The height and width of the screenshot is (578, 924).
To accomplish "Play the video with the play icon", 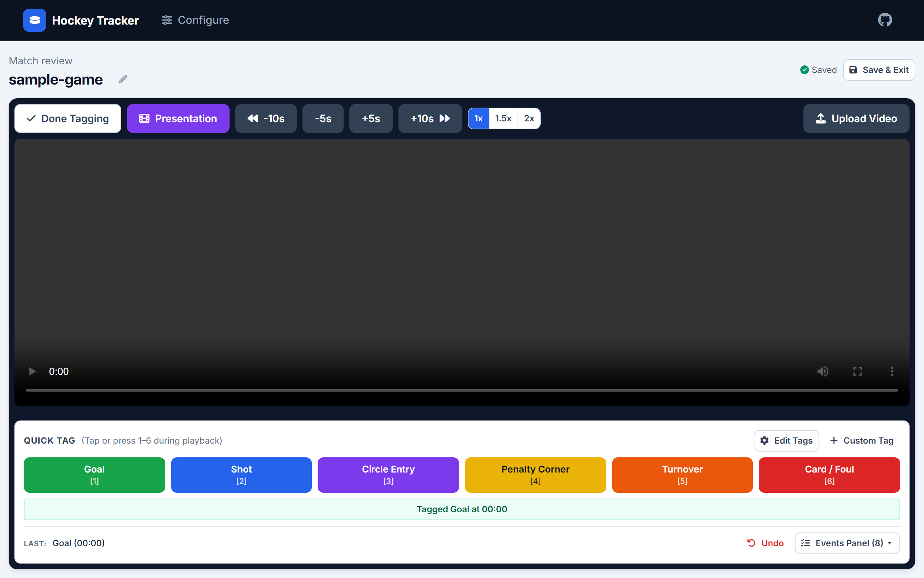I will coord(32,371).
